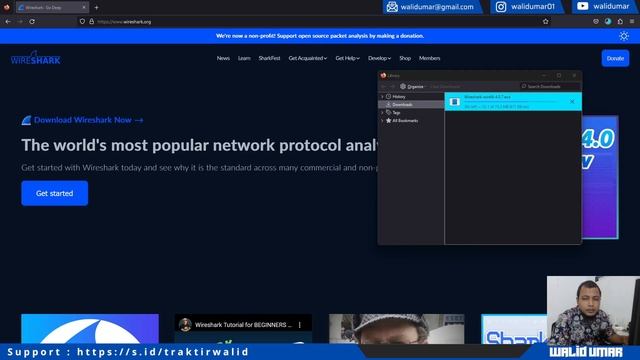The width and height of the screenshot is (640, 360).
Task: Close the Wireshark browser tab
Action: (x=84, y=7)
